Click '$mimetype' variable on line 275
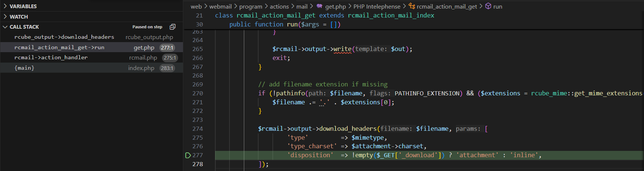This screenshot has width=644, height=171. pyautogui.click(x=367, y=137)
